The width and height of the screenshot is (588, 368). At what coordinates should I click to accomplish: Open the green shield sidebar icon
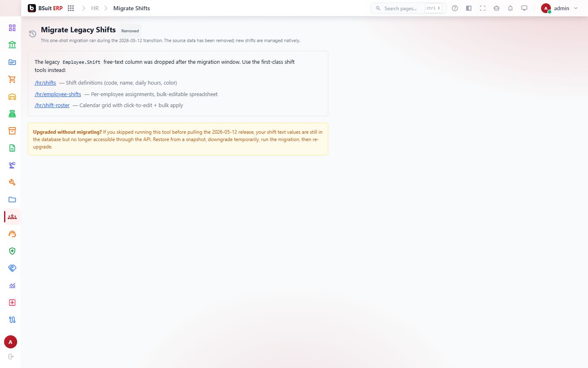pyautogui.click(x=12, y=251)
